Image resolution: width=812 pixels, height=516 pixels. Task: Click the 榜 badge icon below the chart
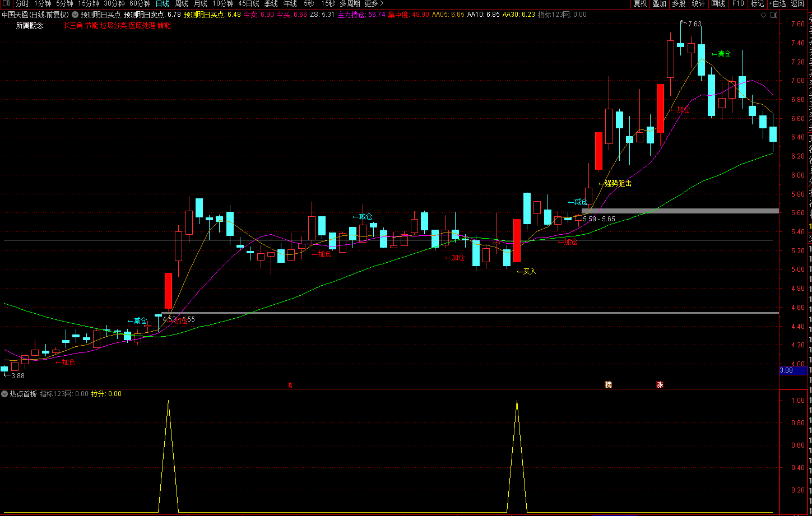pyautogui.click(x=608, y=385)
